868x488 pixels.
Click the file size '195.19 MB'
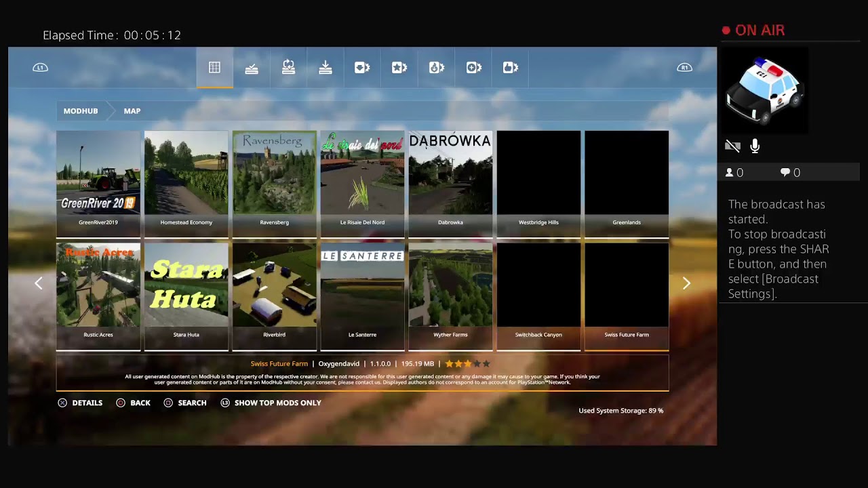418,364
